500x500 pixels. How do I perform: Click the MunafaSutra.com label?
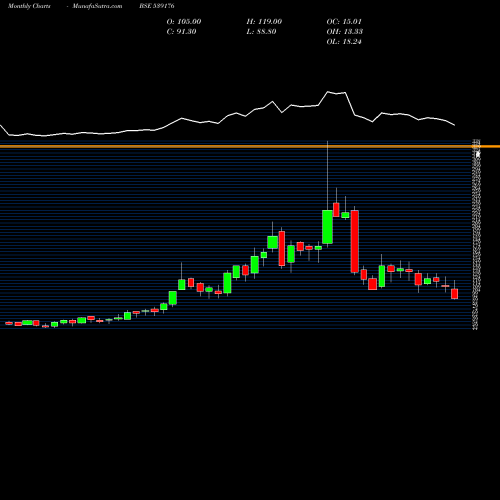tap(97, 6)
